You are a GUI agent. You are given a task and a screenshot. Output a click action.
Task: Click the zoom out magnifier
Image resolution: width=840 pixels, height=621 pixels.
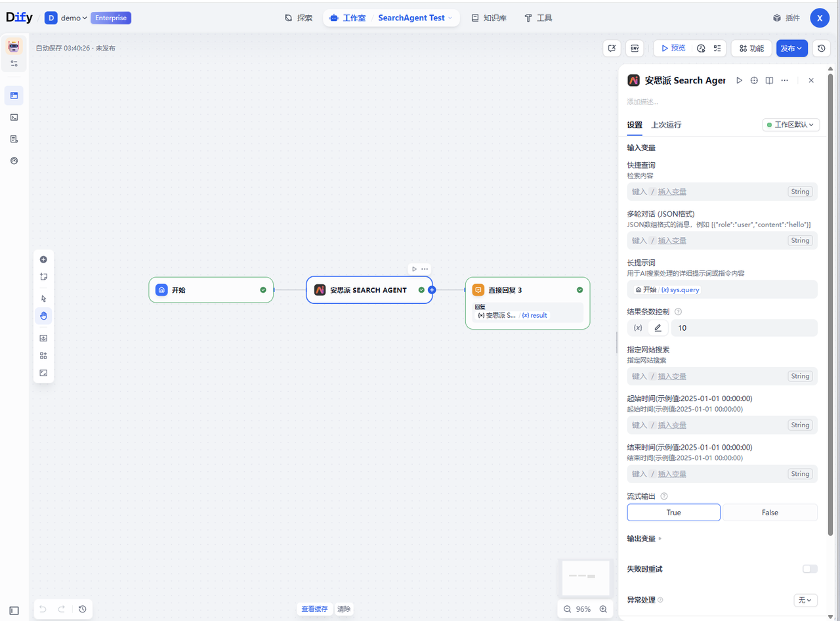pos(568,609)
